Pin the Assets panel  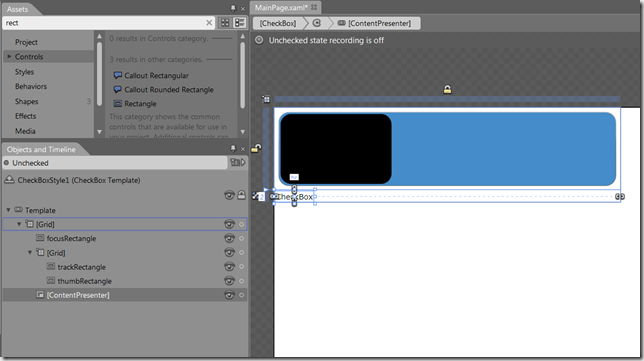coord(233,8)
